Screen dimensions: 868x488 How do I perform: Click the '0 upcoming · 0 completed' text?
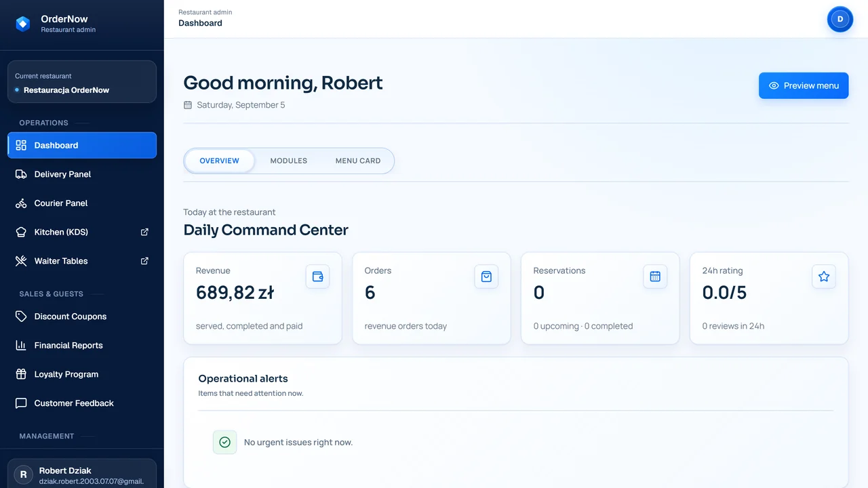[x=583, y=326]
